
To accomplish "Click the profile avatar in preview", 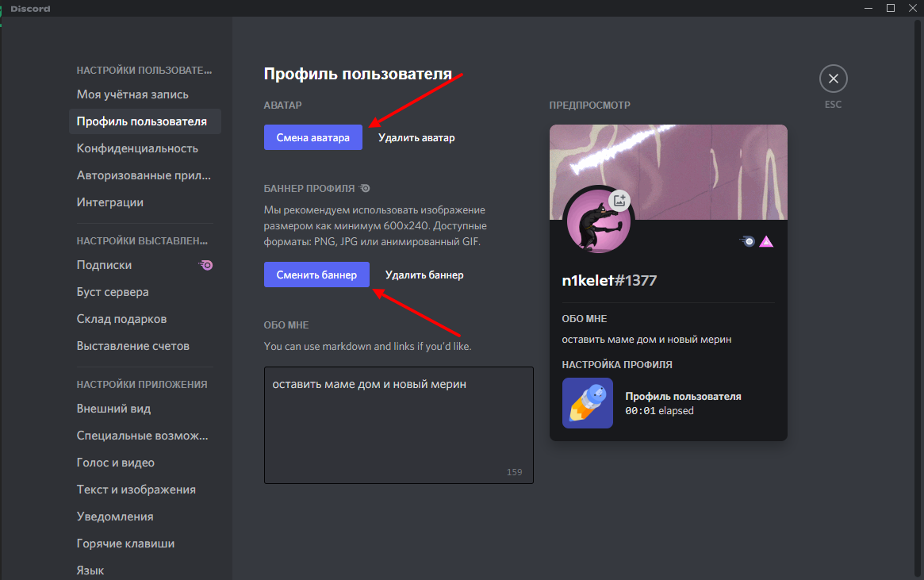I will [598, 221].
